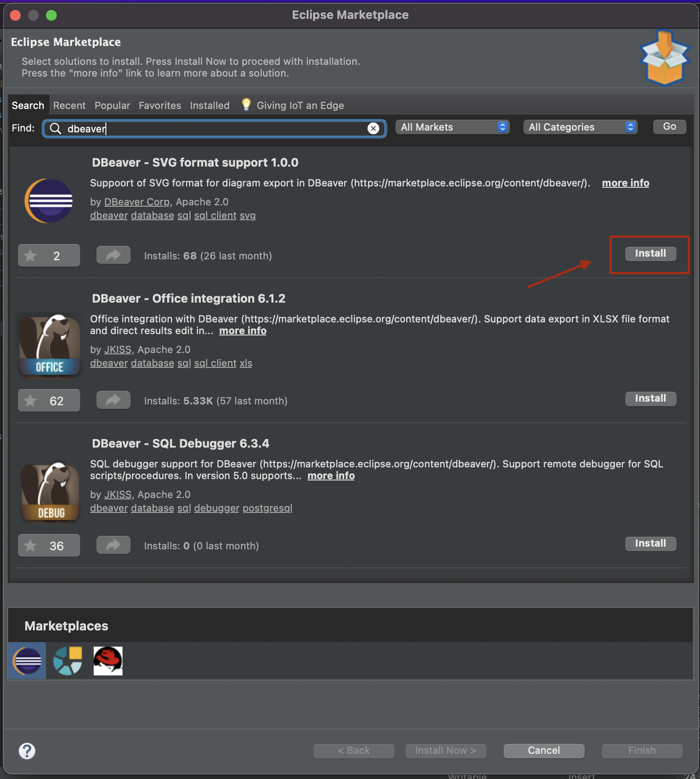Viewport: 700px width, 779px height.
Task: Open the Giving IoT an Edge lightbulb tab
Action: [293, 105]
